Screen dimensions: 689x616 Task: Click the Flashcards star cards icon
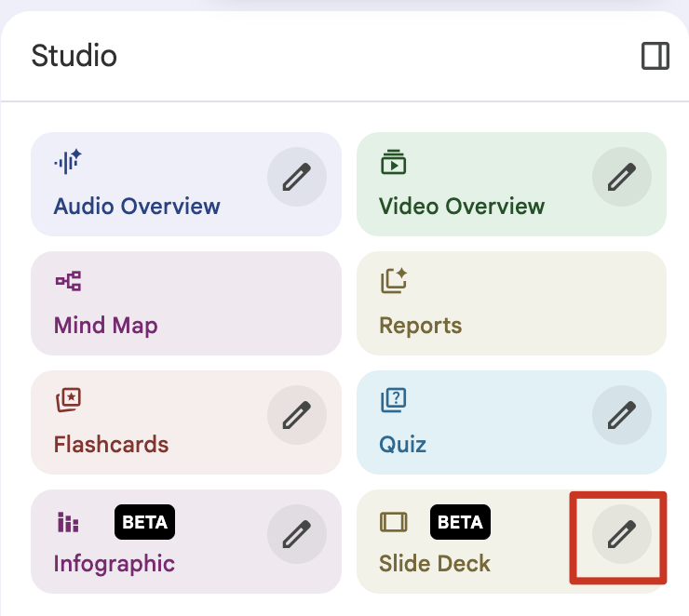pyautogui.click(x=68, y=400)
